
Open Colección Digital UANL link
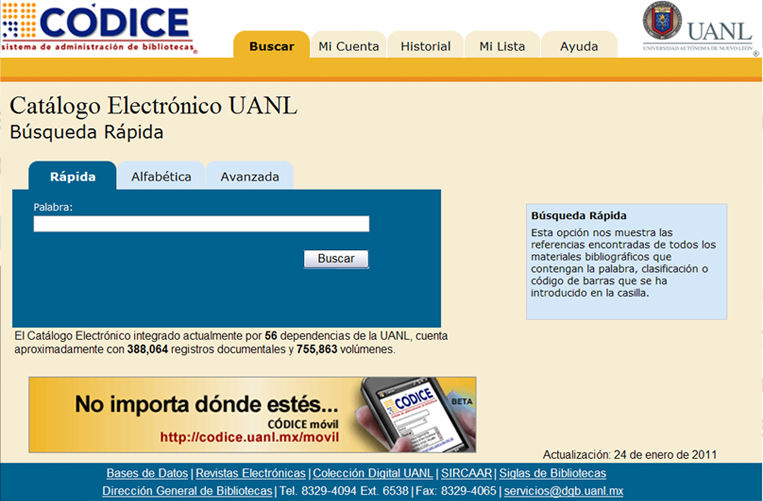click(x=373, y=473)
